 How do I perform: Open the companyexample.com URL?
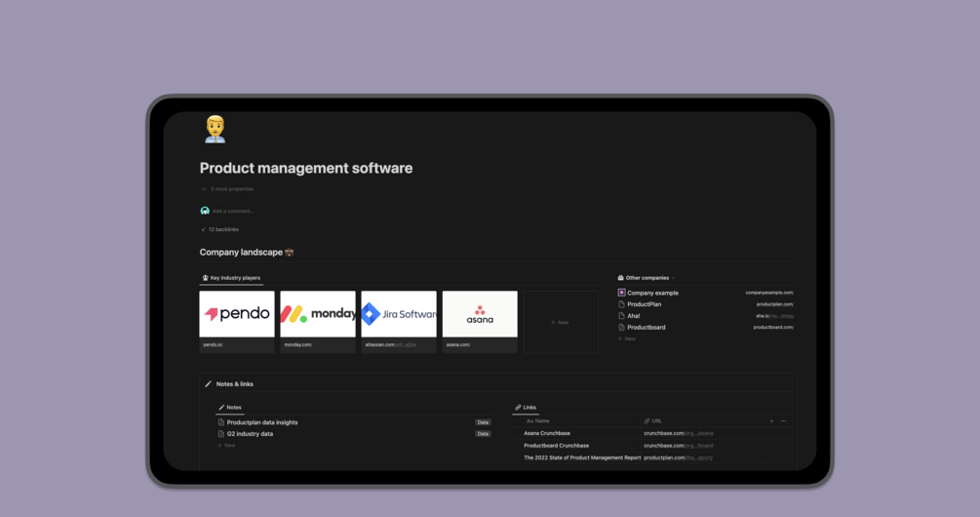tap(769, 293)
